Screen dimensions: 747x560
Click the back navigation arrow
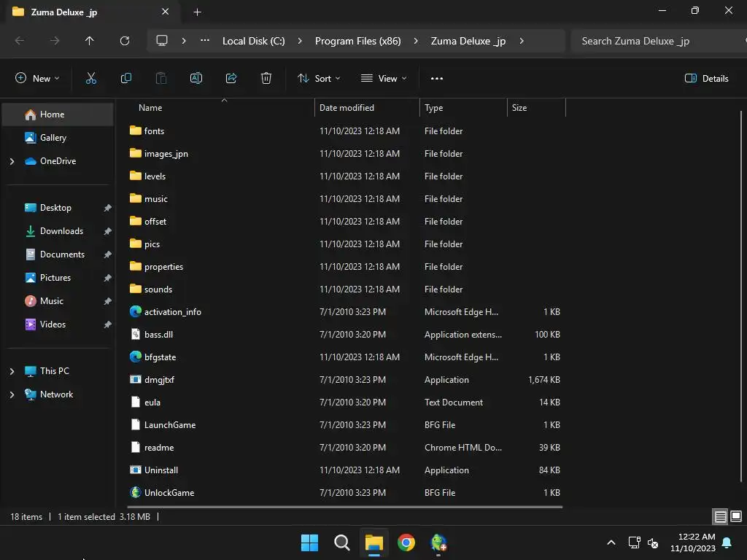tap(20, 41)
